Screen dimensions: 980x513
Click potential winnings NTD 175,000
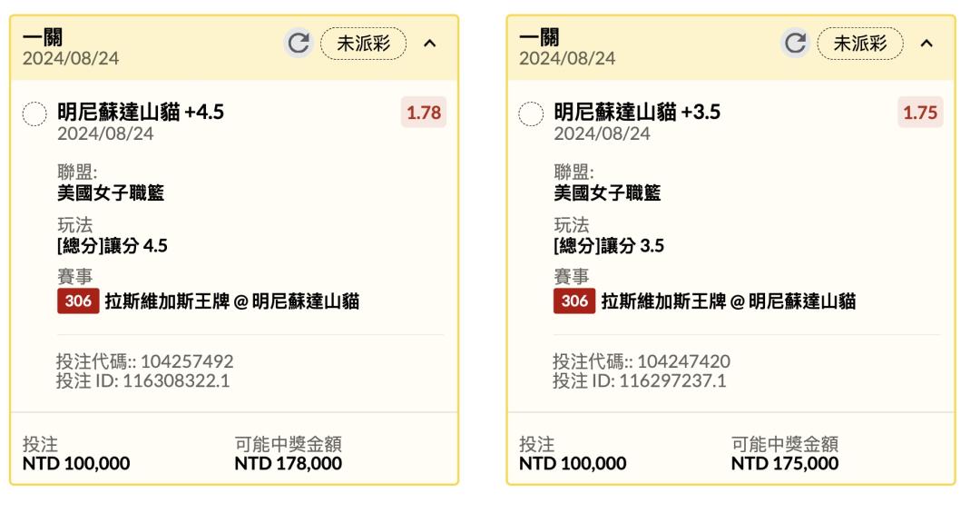[785, 464]
